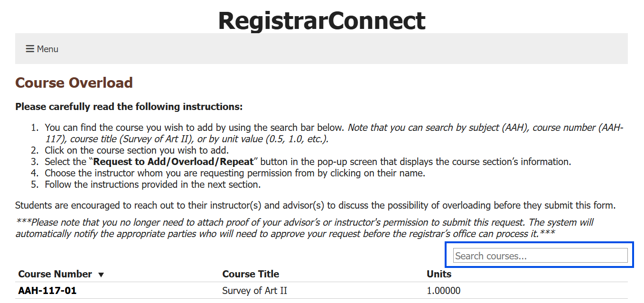
Task: Click the RegistrarConnect site title
Action: 322,21
